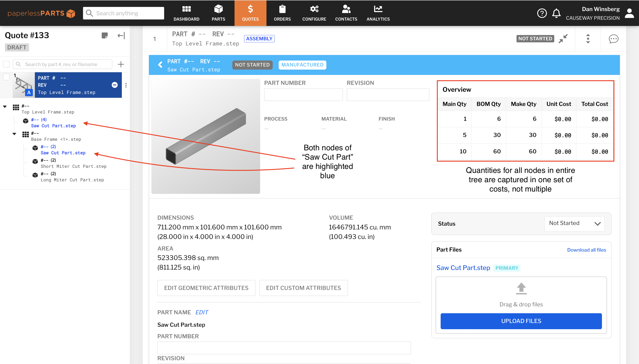This screenshot has height=364, width=639.
Task: Open the Analytics tab
Action: [378, 13]
